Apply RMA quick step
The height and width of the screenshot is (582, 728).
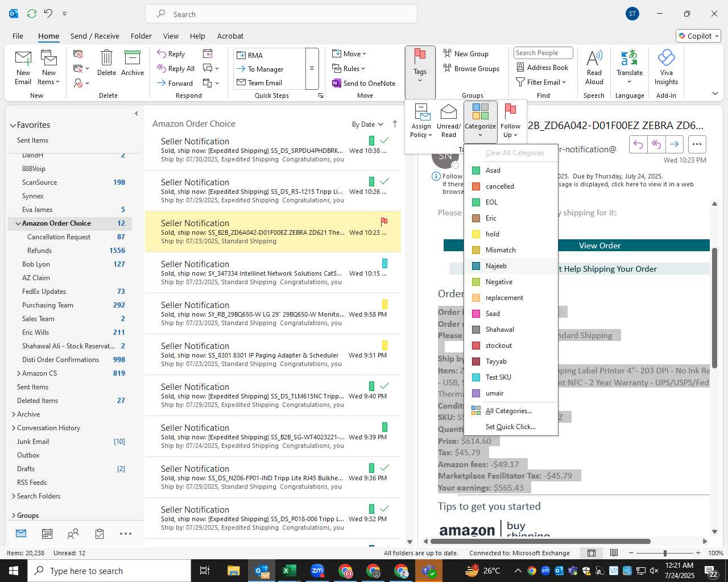269,55
